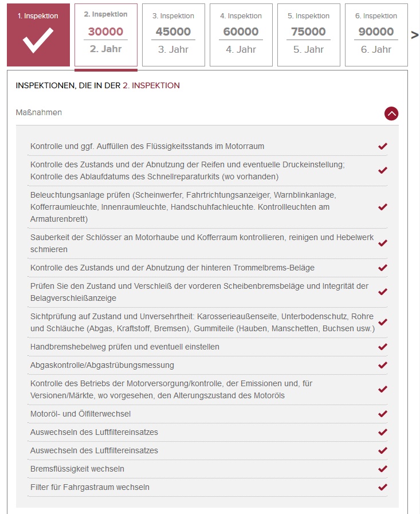The height and width of the screenshot is (514, 420).
Task: Toggle the Handbremshebelweg prüfen checkmark
Action: click(x=383, y=347)
